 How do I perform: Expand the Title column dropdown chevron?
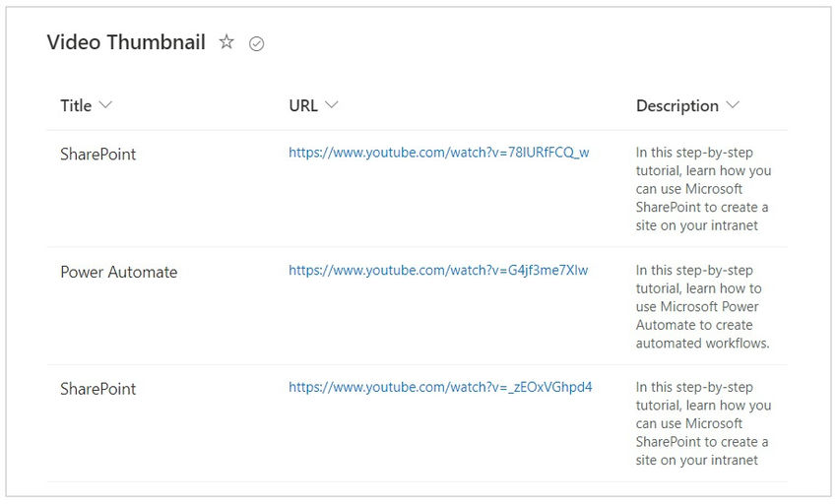coord(106,105)
